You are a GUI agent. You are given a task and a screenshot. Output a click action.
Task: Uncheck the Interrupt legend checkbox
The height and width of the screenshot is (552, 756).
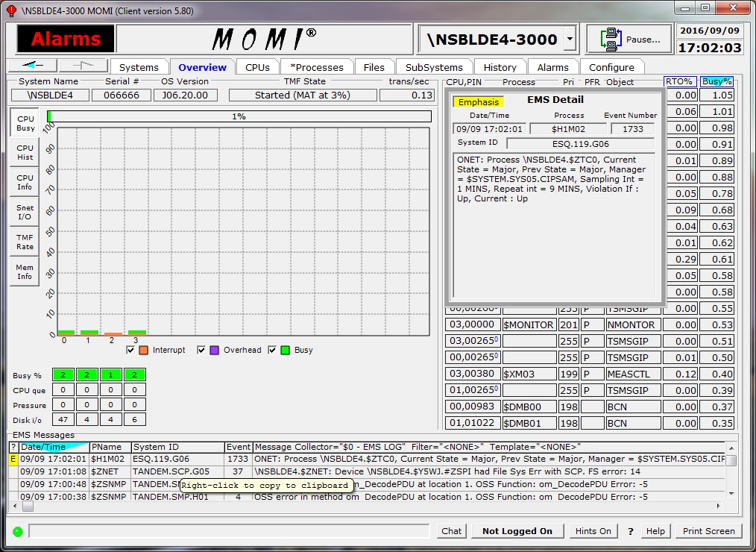coord(131,350)
